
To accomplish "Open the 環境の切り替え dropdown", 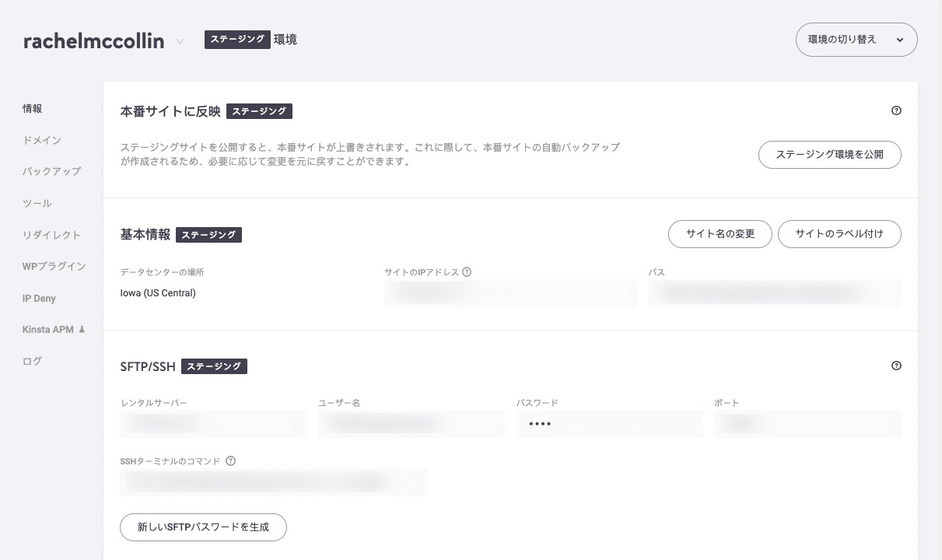I will 856,39.
